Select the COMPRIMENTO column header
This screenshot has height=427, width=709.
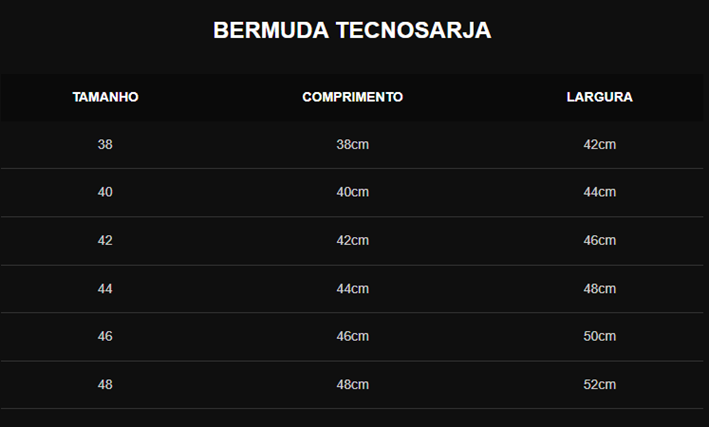point(352,97)
